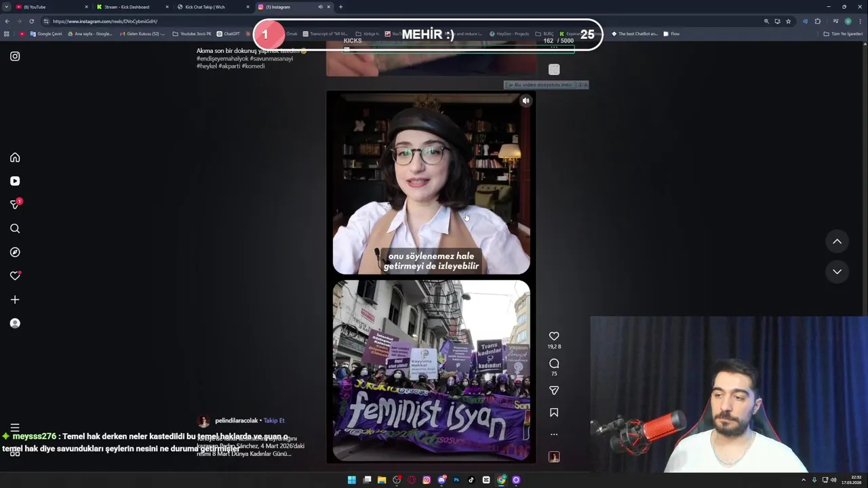Expand the tab search dropdown
868x488 pixels.
coord(6,7)
